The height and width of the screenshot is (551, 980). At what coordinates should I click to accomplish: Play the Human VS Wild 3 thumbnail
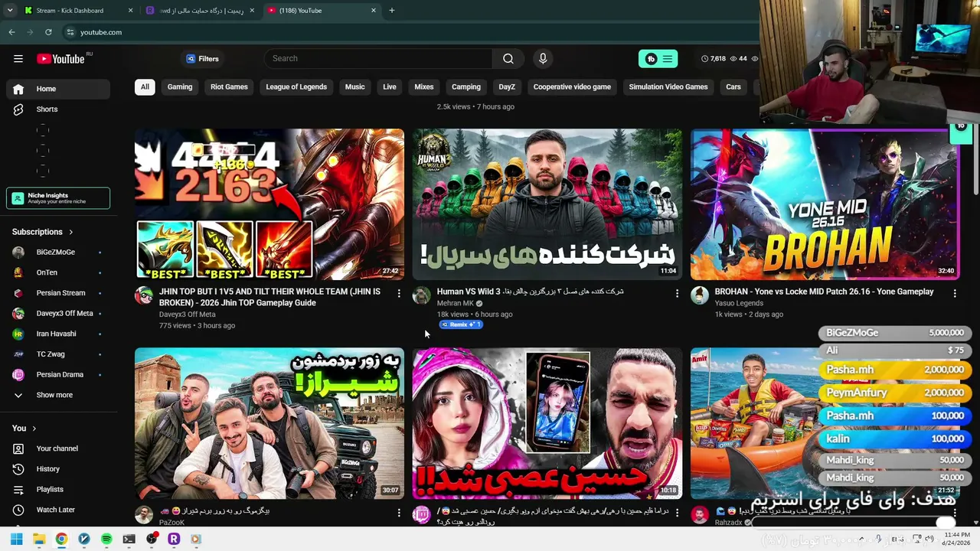[x=547, y=204]
